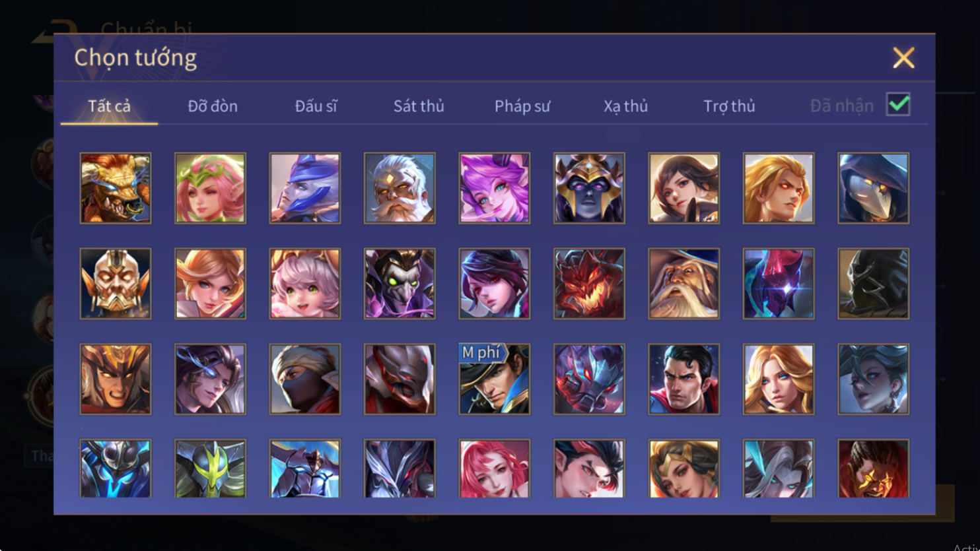Choose the masked ninja hero portrait
This screenshot has height=551, width=980.
tap(305, 379)
